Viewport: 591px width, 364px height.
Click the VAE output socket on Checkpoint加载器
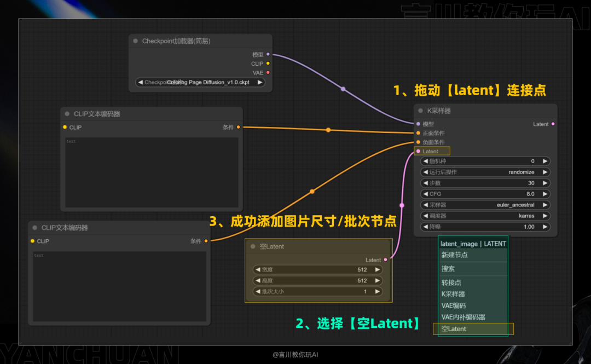[x=268, y=72]
